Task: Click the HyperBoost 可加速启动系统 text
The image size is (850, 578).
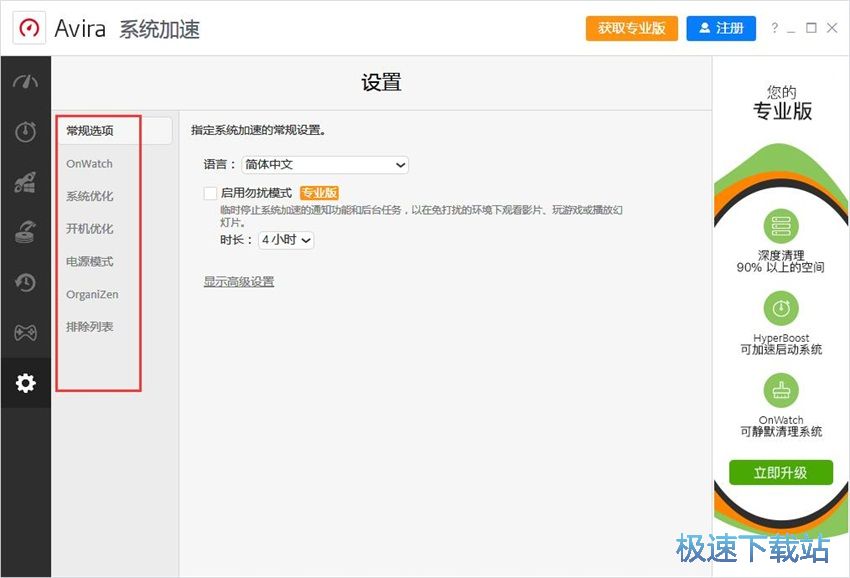Action: click(781, 344)
